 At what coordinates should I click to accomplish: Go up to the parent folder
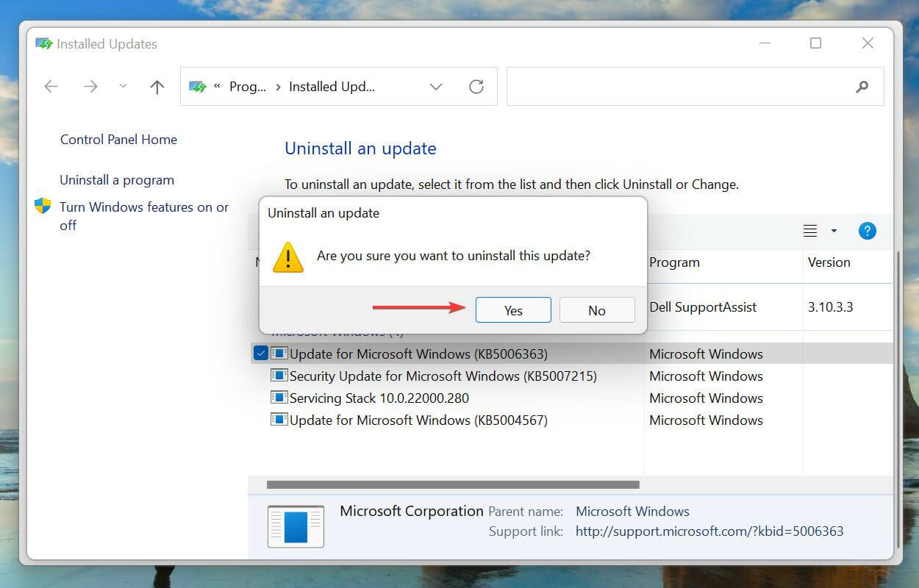pos(157,86)
